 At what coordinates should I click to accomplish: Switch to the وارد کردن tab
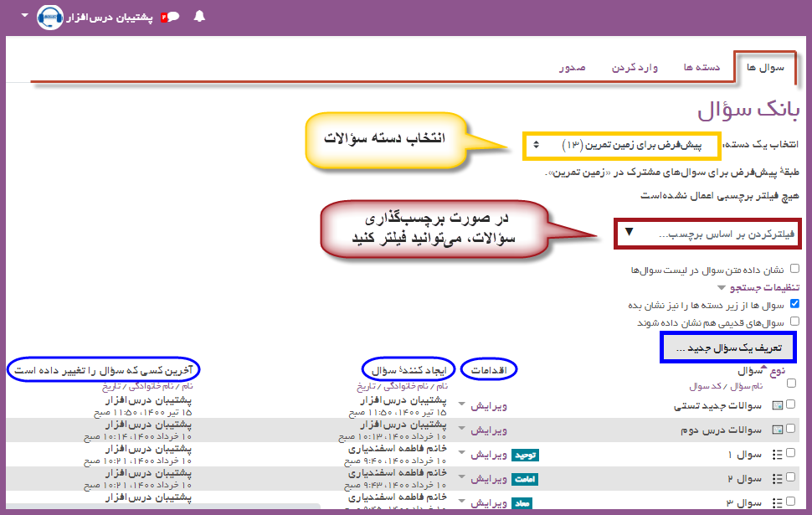tap(635, 67)
